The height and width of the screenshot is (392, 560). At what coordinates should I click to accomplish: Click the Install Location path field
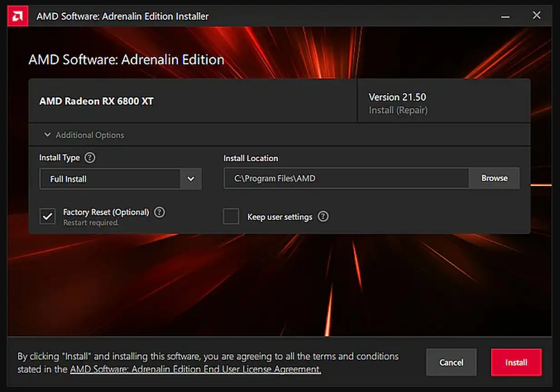(x=345, y=179)
